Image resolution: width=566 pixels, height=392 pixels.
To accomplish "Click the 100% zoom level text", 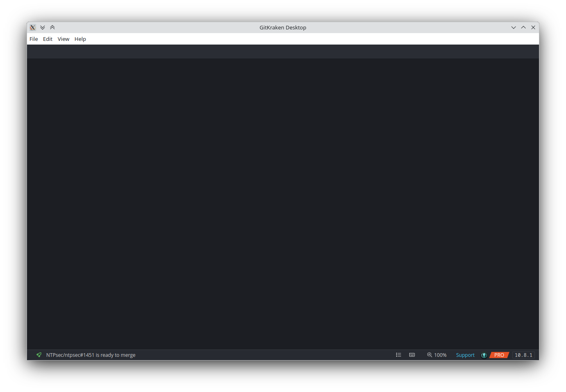I will 440,355.
